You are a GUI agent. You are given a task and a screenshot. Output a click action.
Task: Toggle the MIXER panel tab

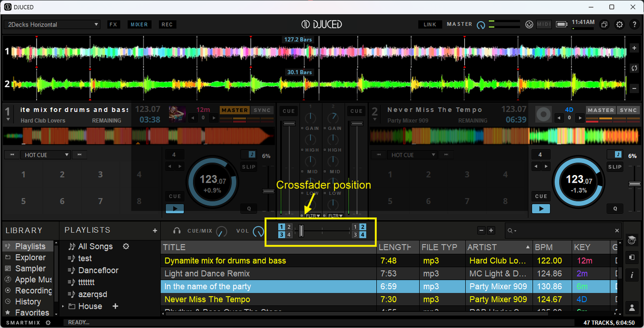pos(139,24)
